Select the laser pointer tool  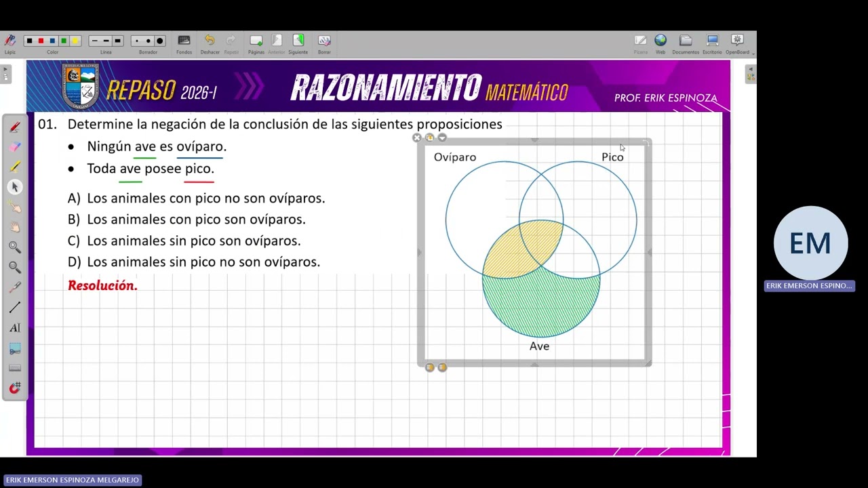pyautogui.click(x=15, y=287)
